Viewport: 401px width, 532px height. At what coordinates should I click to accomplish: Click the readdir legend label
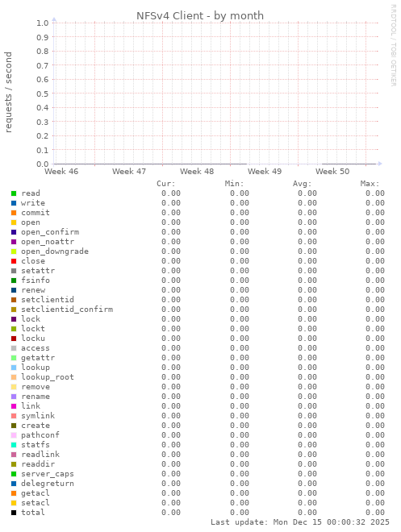38,464
